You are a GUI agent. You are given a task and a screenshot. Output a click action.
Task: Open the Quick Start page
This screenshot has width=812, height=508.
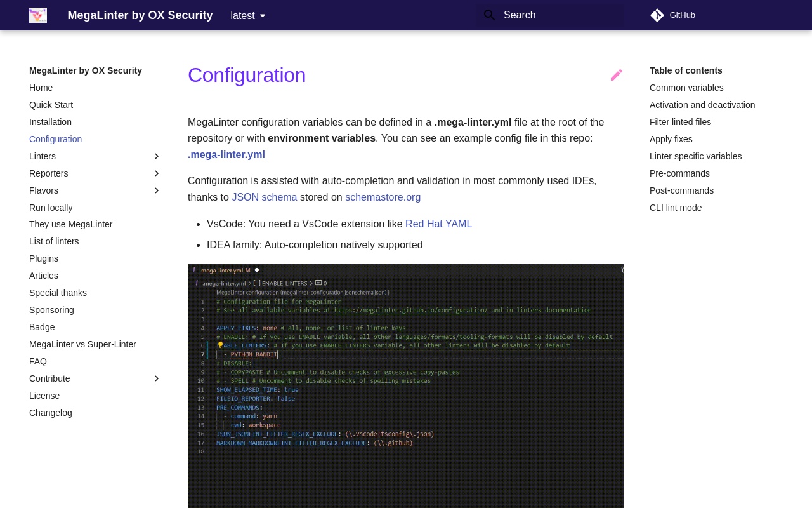pos(51,105)
